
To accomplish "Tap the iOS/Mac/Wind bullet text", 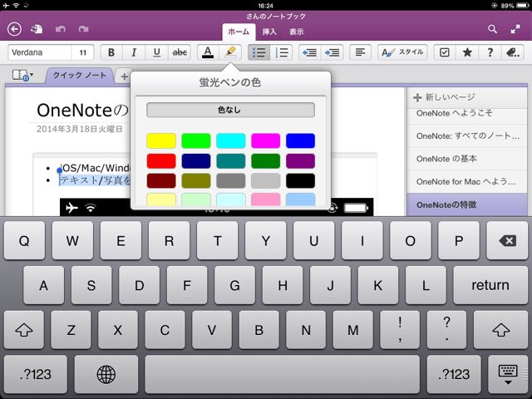I will click(95, 168).
